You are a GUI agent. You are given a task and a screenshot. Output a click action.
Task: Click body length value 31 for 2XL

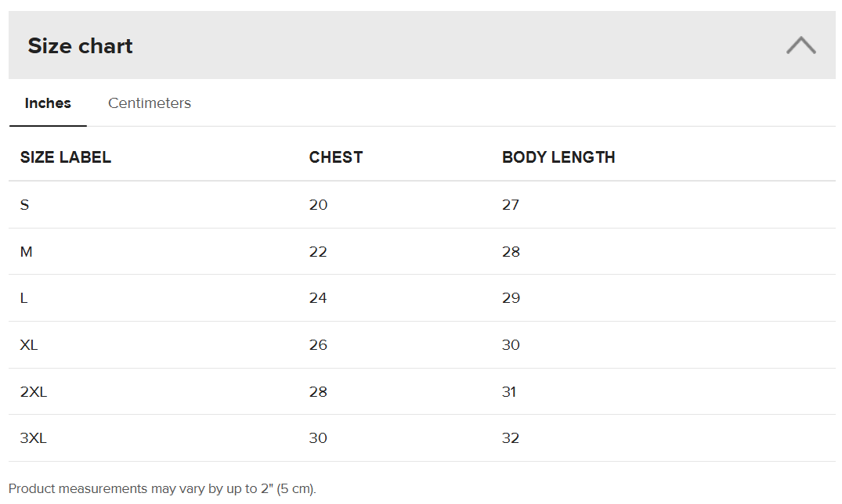click(510, 392)
